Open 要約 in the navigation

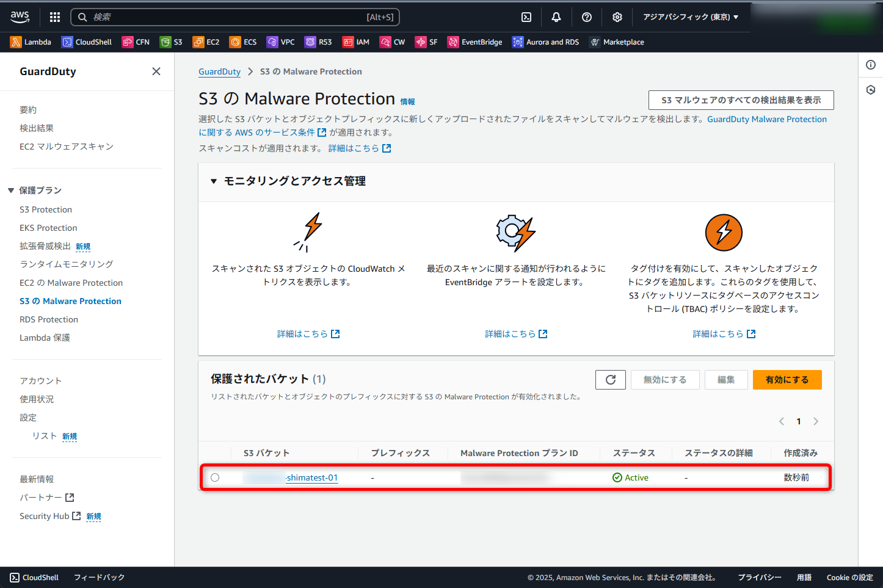coord(28,110)
